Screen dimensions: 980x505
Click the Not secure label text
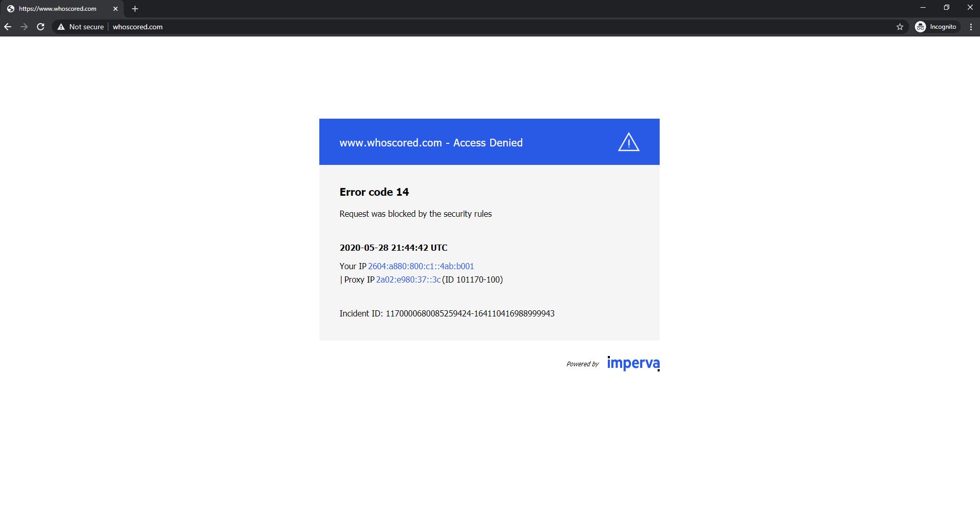[86, 27]
